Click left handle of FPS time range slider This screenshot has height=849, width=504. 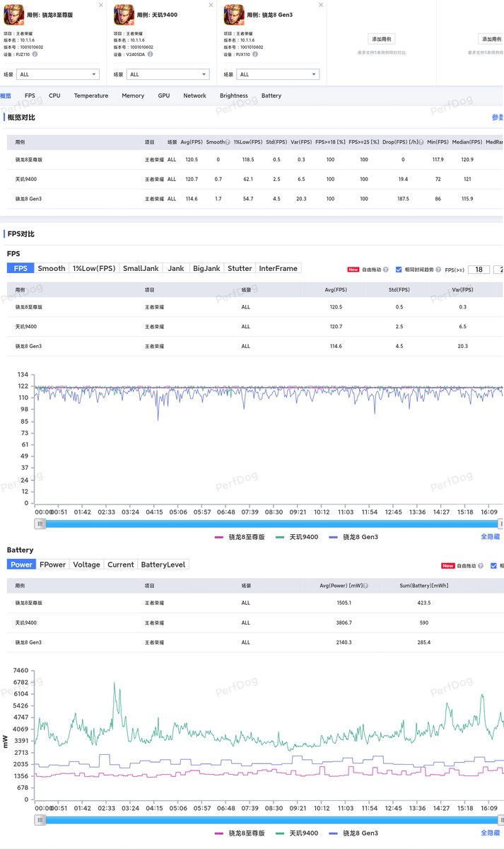pyautogui.click(x=41, y=524)
